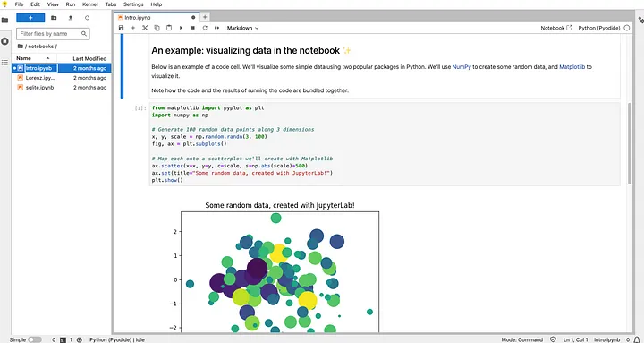Open the Markdown cell type dropdown
The width and height of the screenshot is (644, 343).
coord(242,28)
